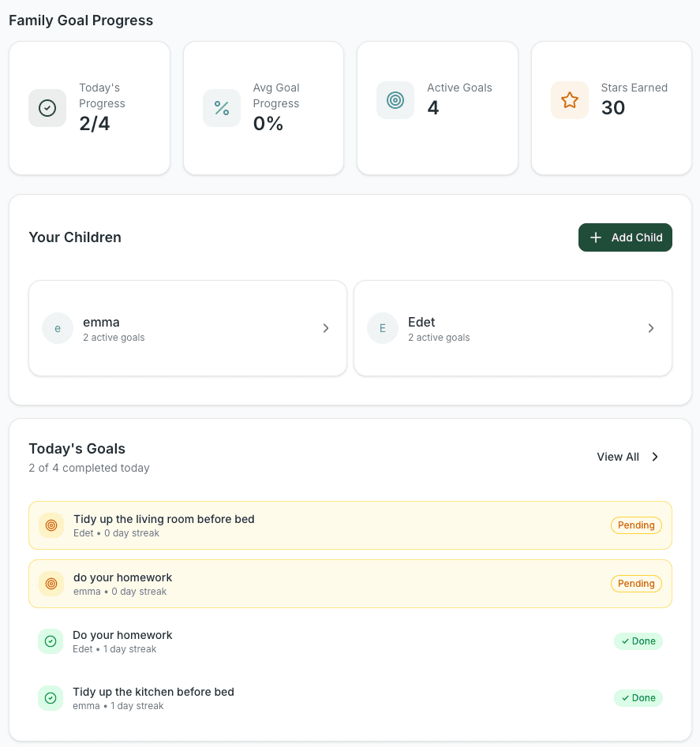This screenshot has width=700, height=747.
Task: Click the Add Child button
Action: [x=625, y=237]
